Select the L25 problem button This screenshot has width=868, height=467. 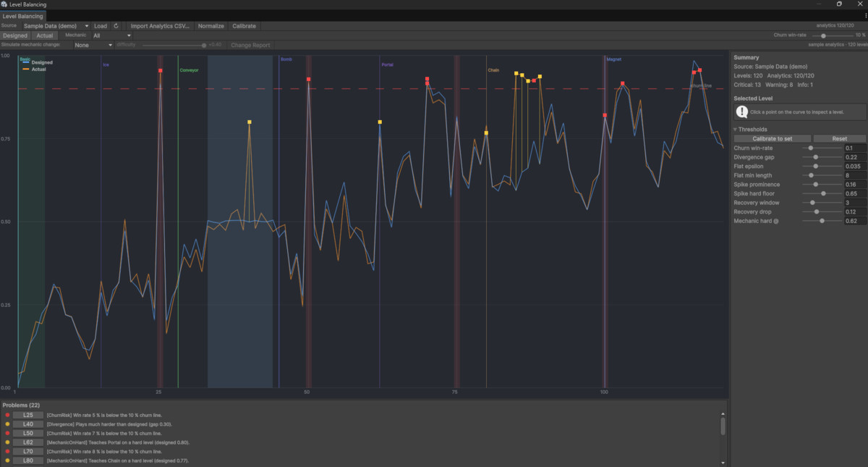[28, 415]
